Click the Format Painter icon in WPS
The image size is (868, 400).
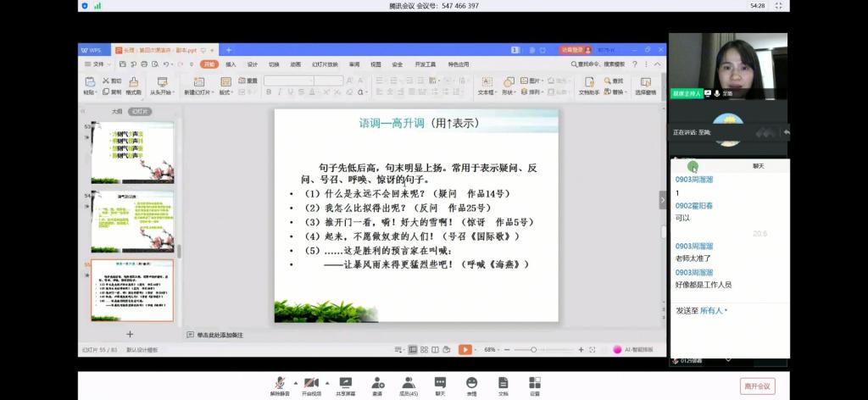click(x=133, y=83)
